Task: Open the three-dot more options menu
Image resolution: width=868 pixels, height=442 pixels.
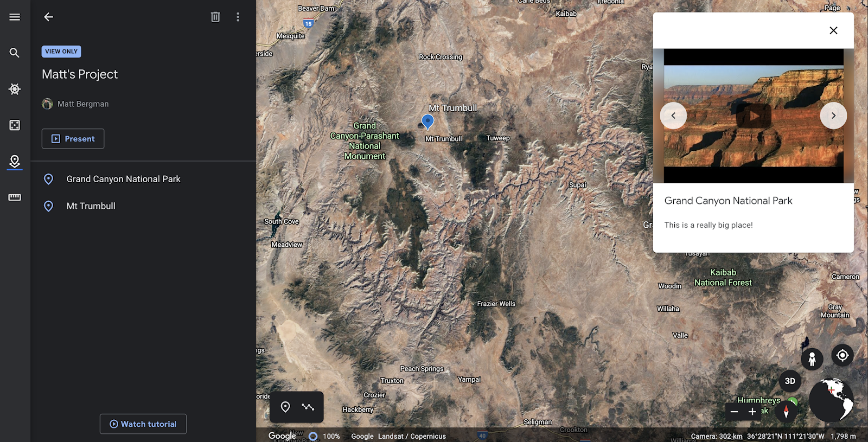Action: coord(238,17)
